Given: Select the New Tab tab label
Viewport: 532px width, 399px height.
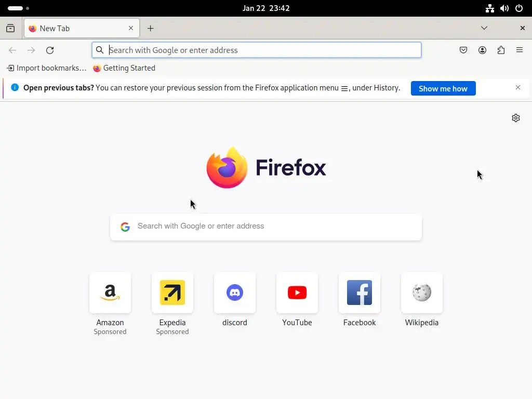Looking at the screenshot, I should pyautogui.click(x=55, y=29).
